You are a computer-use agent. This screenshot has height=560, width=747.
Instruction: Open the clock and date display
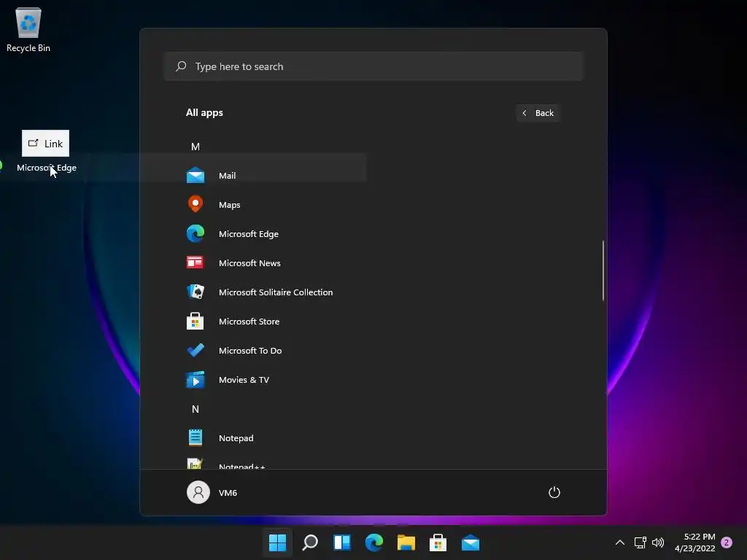[695, 542]
